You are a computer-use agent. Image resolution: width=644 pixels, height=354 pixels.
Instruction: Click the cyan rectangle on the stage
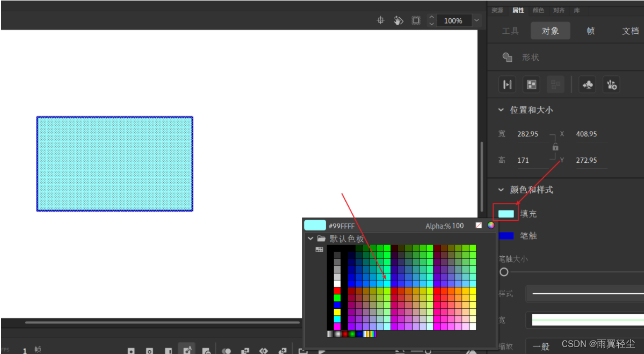(114, 164)
